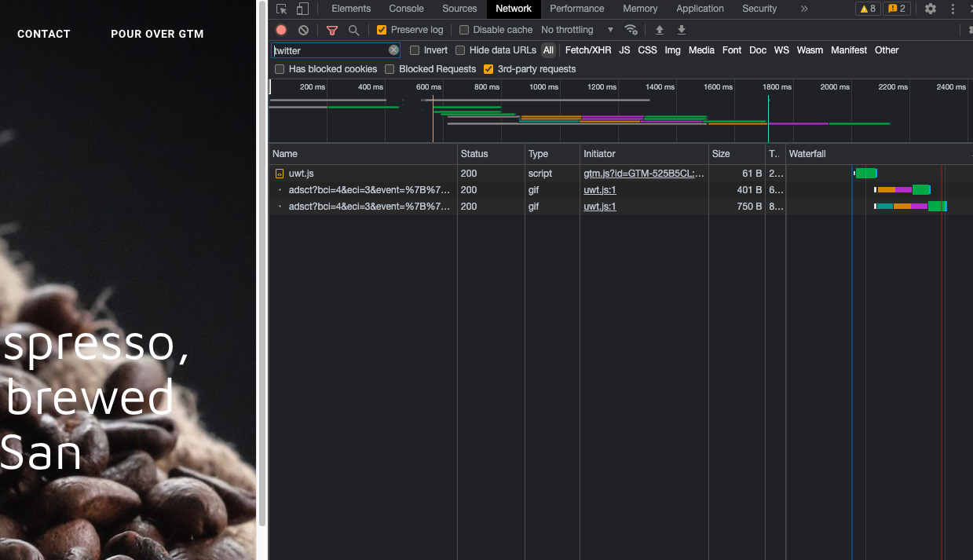
Task: Show more DevTools tabs chevron
Action: pos(804,9)
